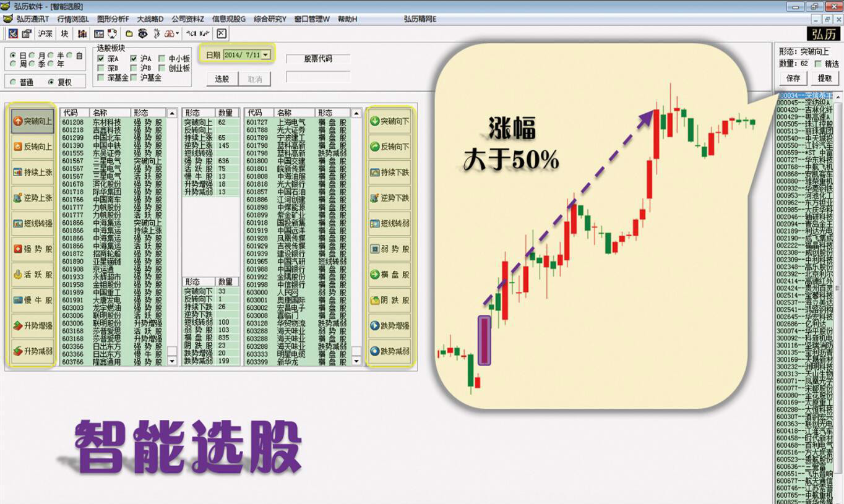The width and height of the screenshot is (844, 504).
Task: Click the building bars toolbar icon
Action: click(82, 33)
